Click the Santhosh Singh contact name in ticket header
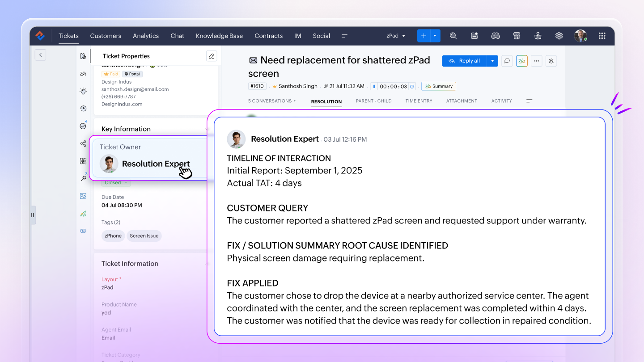This screenshot has width=644, height=362. click(x=298, y=86)
